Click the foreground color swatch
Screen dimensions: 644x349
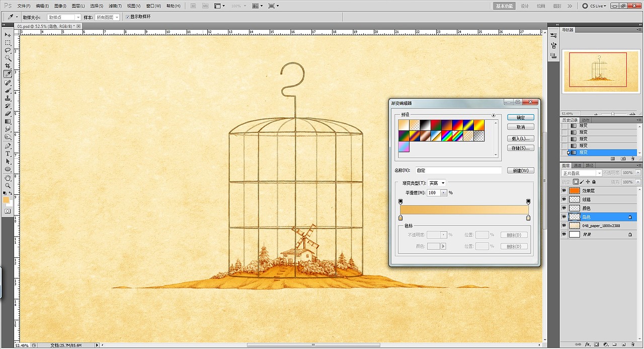pyautogui.click(x=6, y=200)
